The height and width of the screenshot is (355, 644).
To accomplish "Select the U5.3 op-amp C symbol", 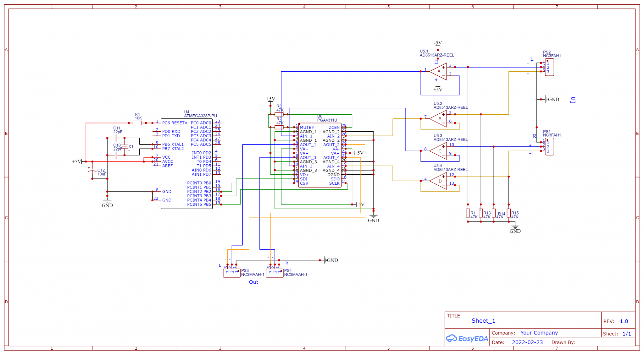I will [x=438, y=151].
